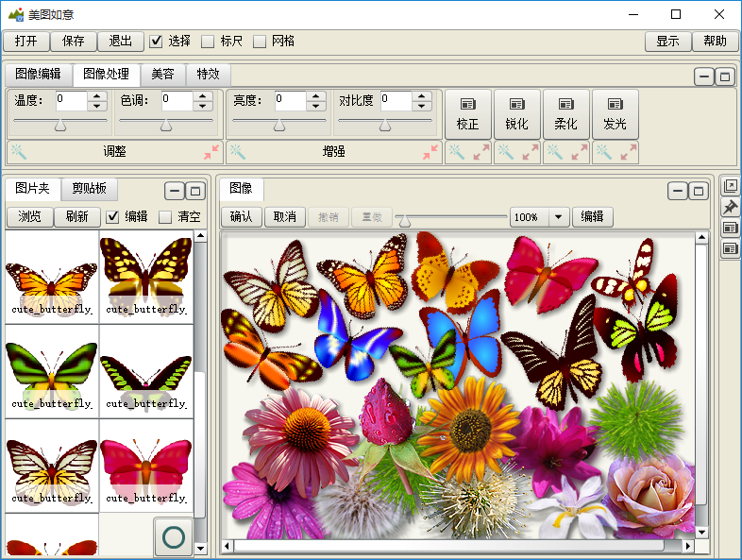Decrease 温度 value with down arrow
Image resolution: width=742 pixels, height=560 pixels.
pos(97,106)
